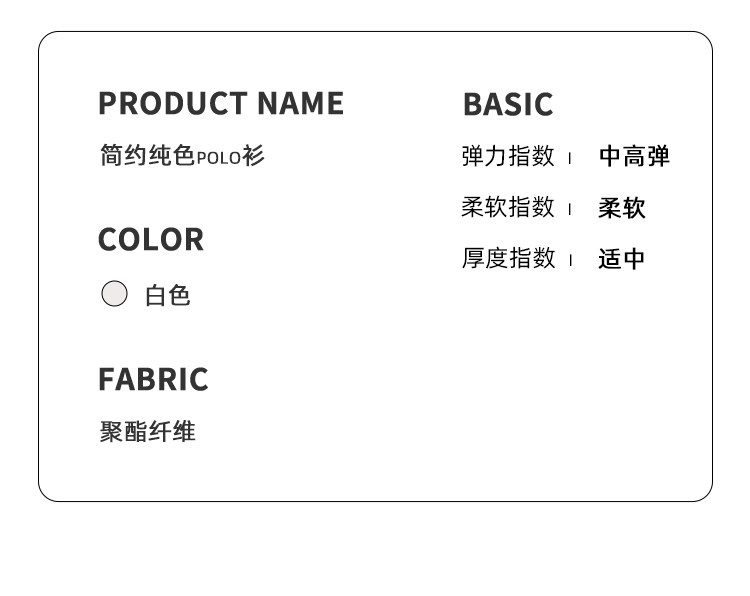
Task: Select the 中高弹 value
Action: point(634,157)
